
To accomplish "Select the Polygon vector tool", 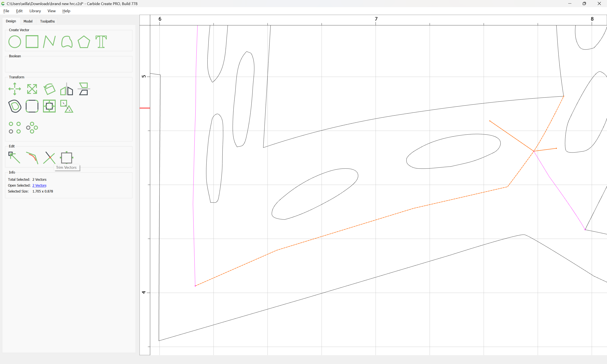I will (x=84, y=42).
